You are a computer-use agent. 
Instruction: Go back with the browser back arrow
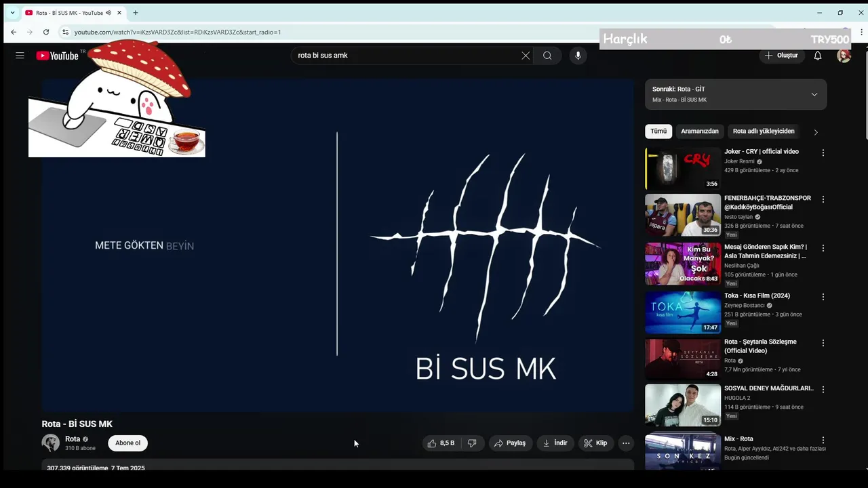14,32
